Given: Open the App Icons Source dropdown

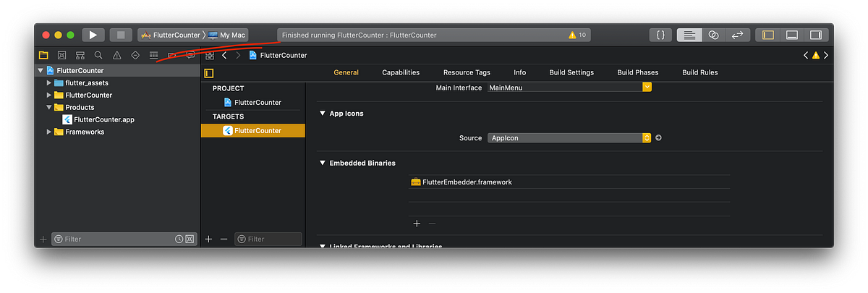Looking at the screenshot, I should 569,137.
